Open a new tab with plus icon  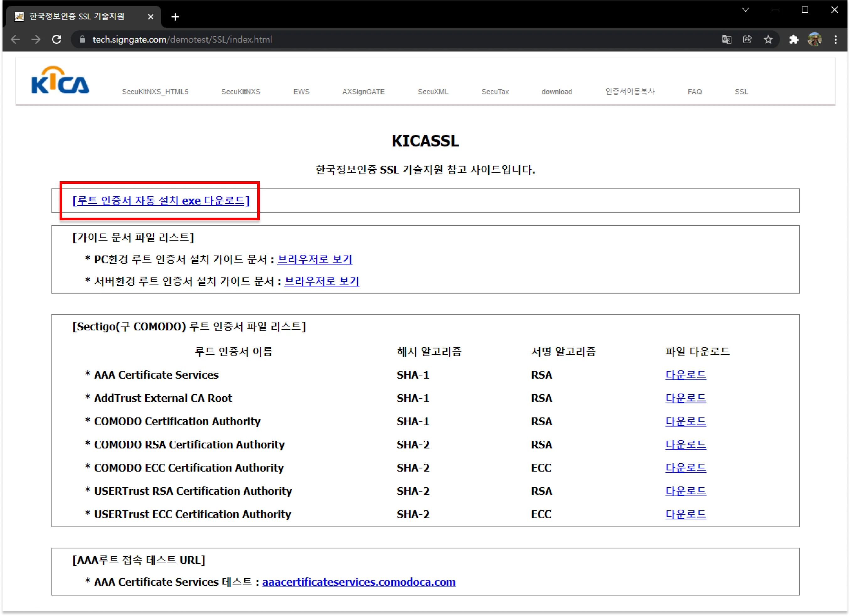(175, 17)
